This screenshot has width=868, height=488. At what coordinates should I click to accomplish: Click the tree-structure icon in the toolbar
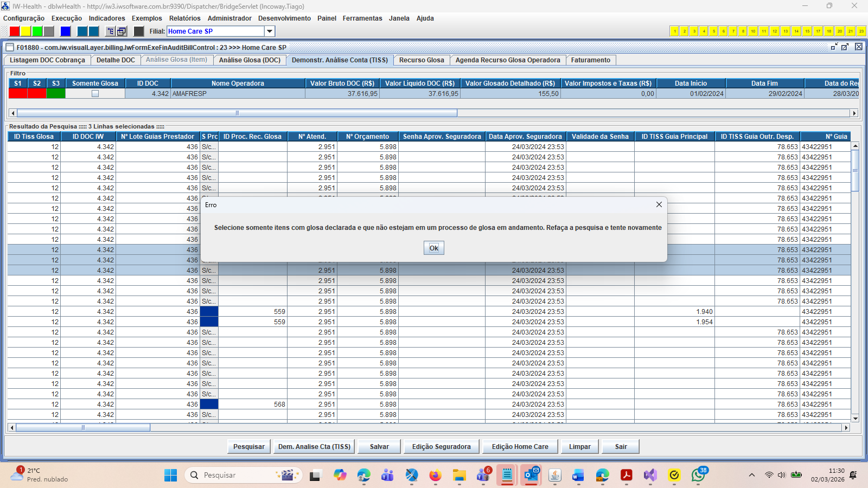click(x=110, y=31)
